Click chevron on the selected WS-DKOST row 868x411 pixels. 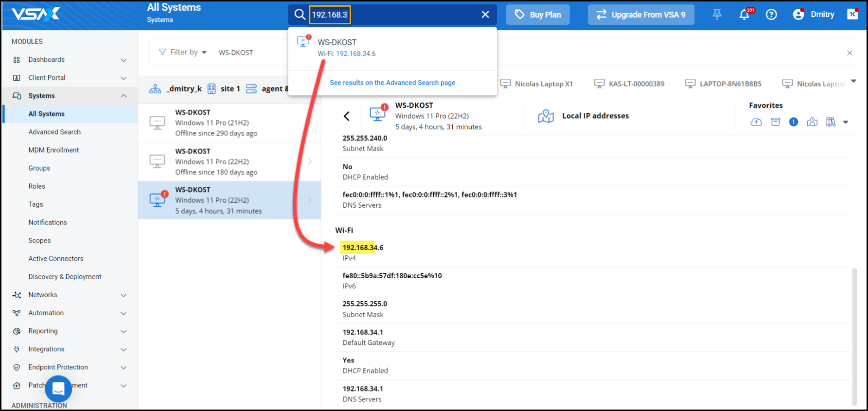(310, 200)
